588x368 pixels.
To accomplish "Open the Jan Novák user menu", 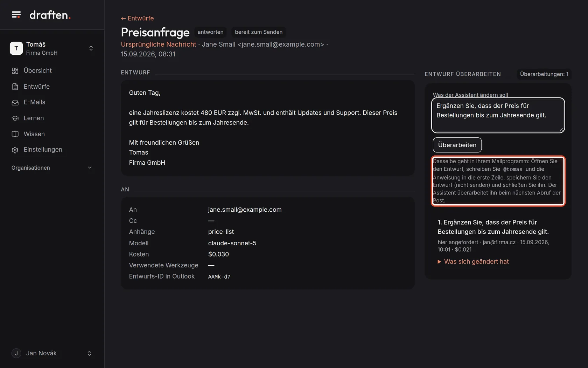I will pos(52,353).
